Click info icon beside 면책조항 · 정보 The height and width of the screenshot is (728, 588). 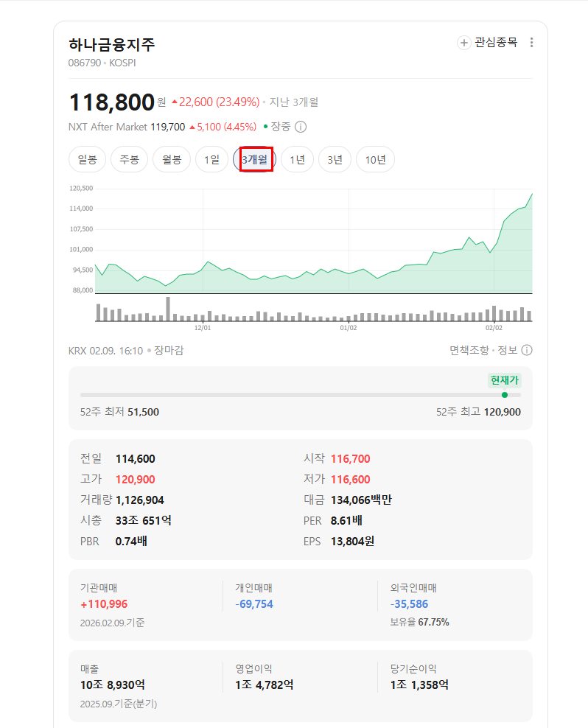pyautogui.click(x=527, y=350)
